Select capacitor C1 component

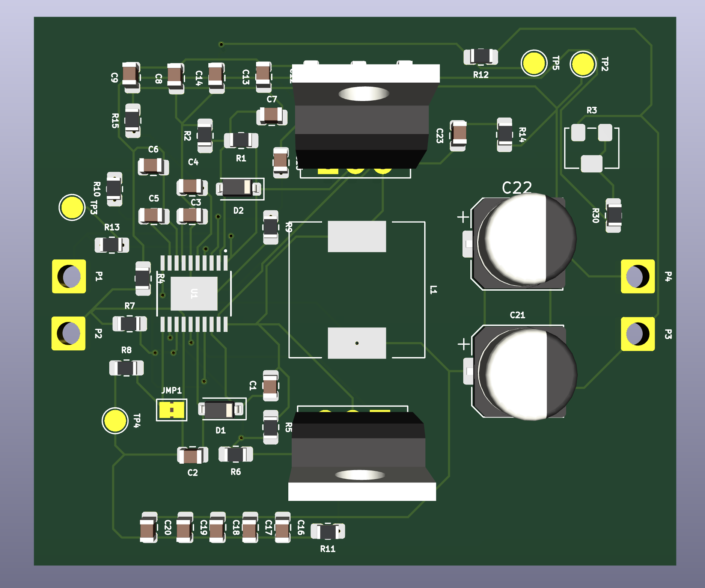coord(271,386)
